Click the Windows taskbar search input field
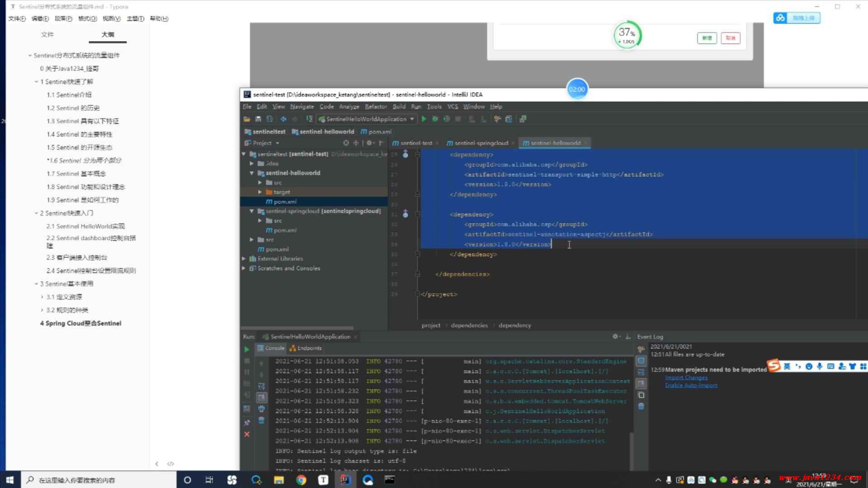This screenshot has width=868, height=488. tap(99, 480)
